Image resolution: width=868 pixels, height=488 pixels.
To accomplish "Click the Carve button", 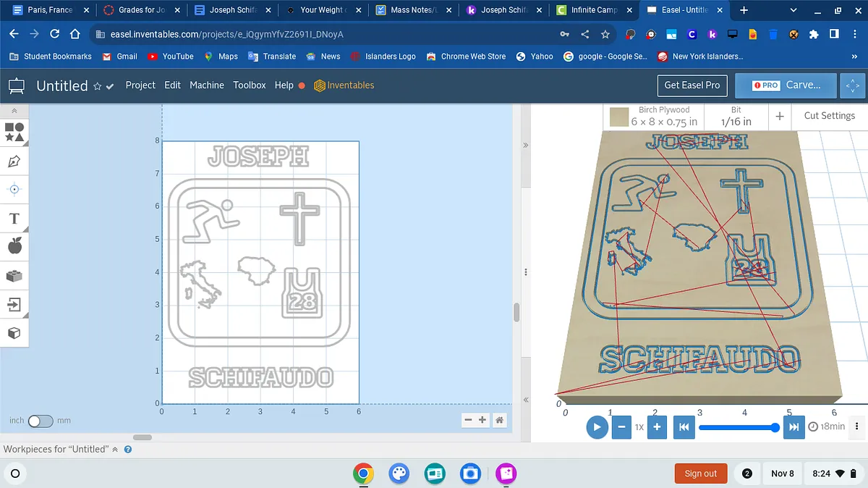I will [x=786, y=85].
